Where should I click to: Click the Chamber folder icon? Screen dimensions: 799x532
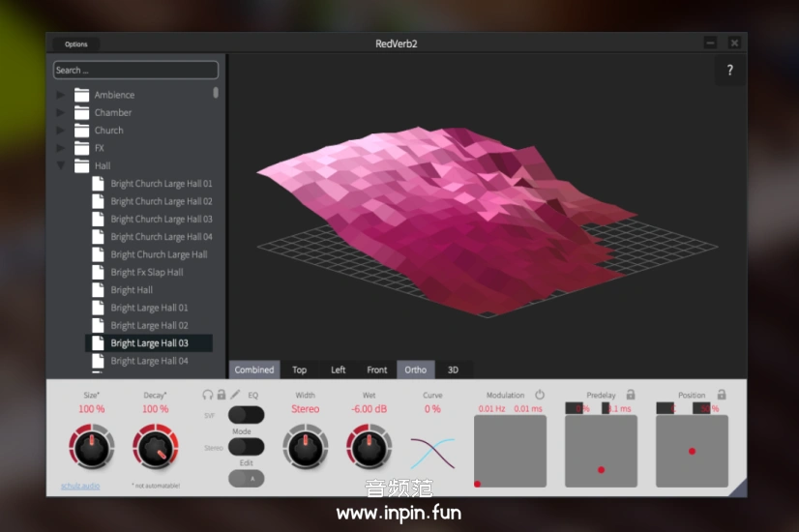[x=81, y=112]
